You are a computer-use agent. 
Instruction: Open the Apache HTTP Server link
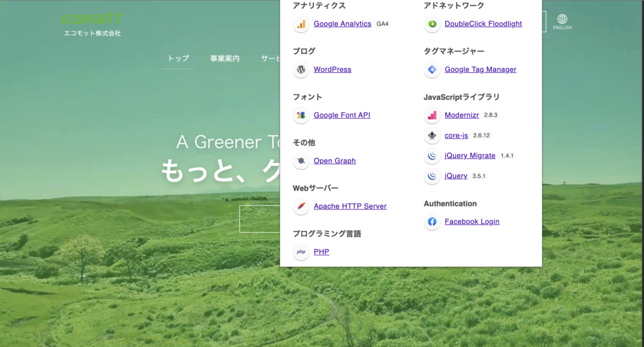tap(350, 206)
